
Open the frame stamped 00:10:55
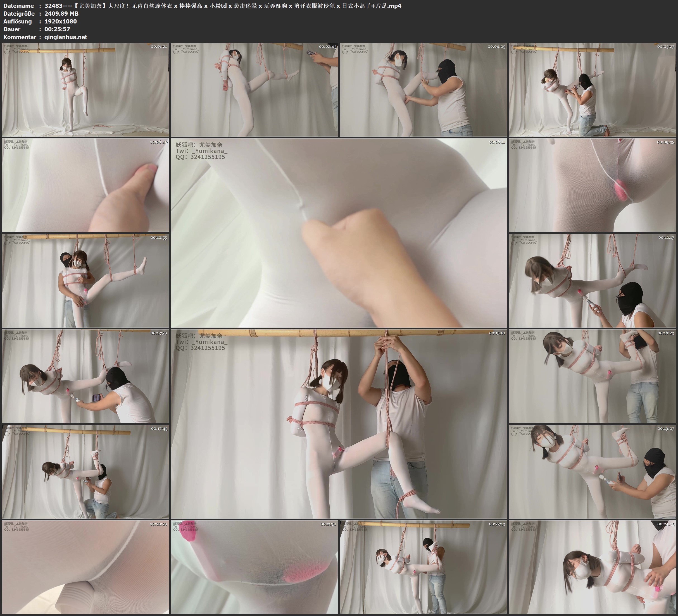click(85, 281)
